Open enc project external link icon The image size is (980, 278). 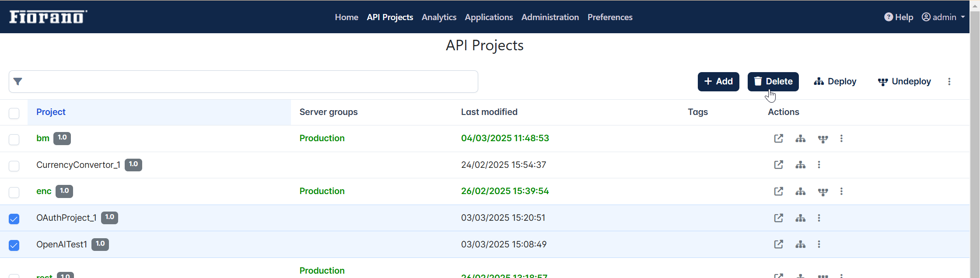click(x=778, y=191)
